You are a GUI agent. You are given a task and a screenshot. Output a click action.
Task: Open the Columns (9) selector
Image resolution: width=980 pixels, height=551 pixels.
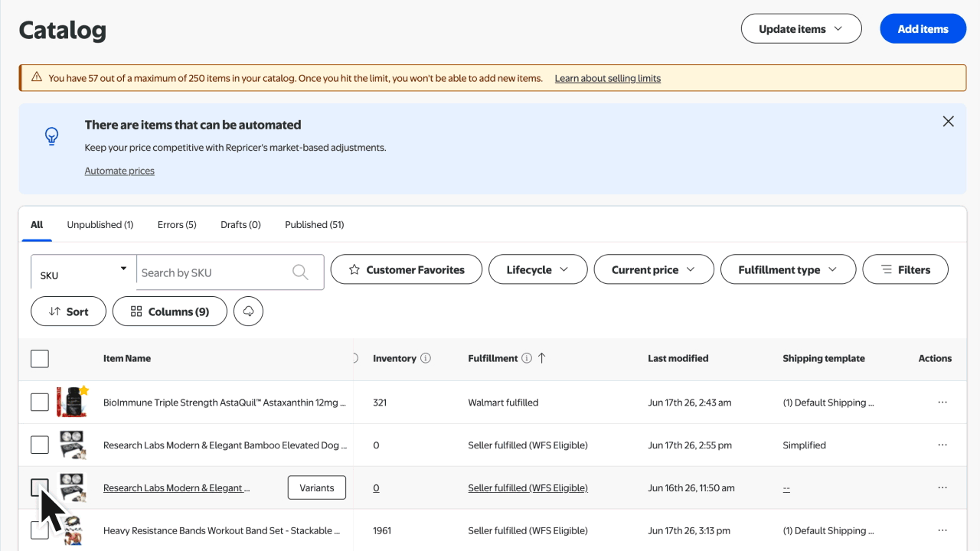(x=170, y=311)
